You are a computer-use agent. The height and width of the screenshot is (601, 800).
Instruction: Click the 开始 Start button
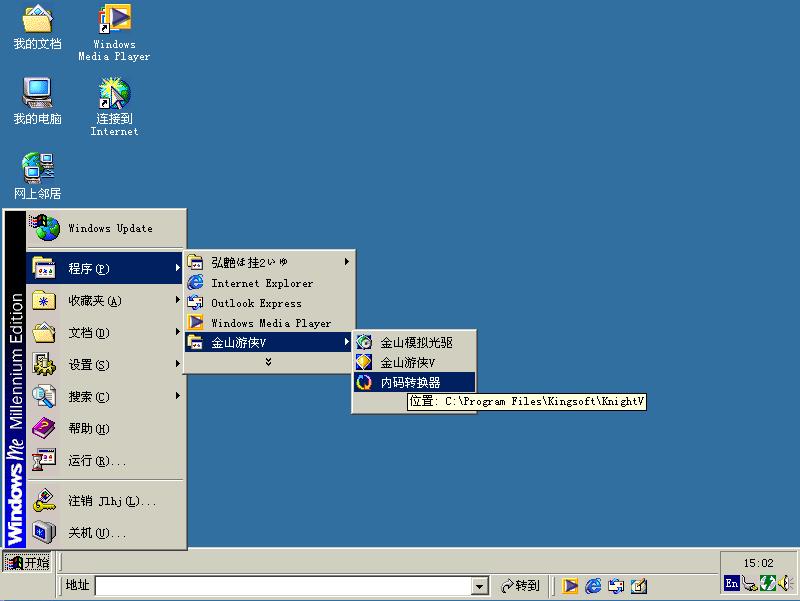28,562
